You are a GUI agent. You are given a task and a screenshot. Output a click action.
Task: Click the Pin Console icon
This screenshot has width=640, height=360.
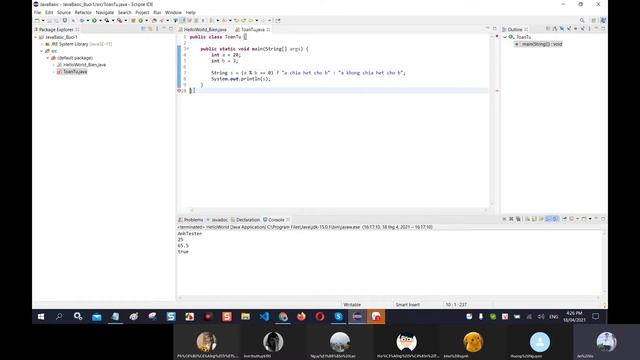point(564,219)
